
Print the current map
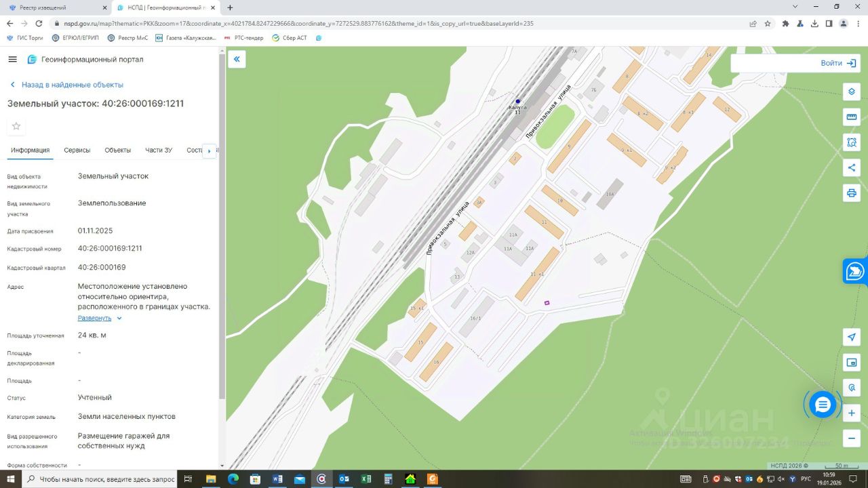(x=852, y=193)
